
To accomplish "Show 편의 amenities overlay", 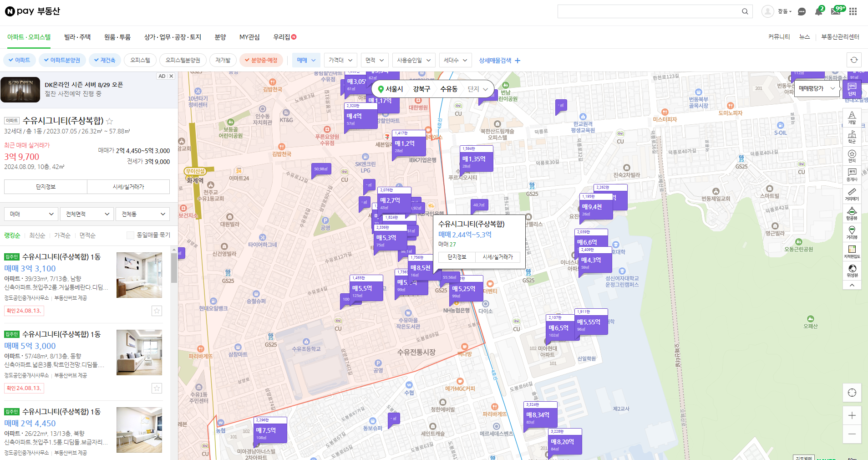I will tap(852, 156).
